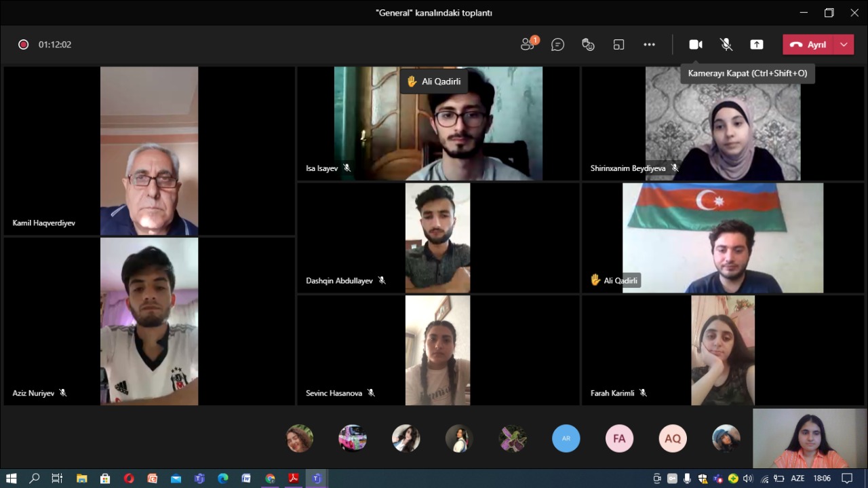Open Adobe Acrobat from the taskbar
Screen dimensions: 868x488
click(294, 478)
